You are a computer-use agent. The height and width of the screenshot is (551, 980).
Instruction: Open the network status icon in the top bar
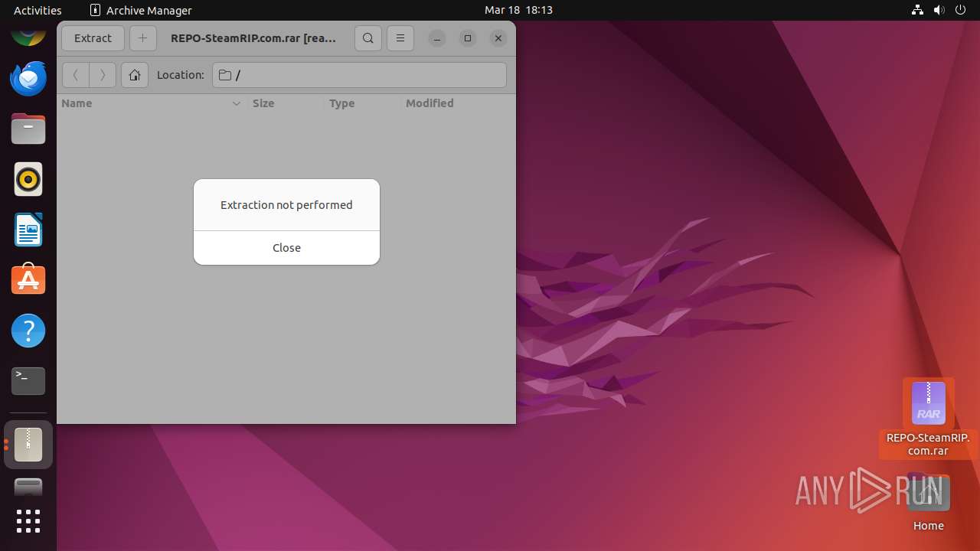[x=917, y=10]
